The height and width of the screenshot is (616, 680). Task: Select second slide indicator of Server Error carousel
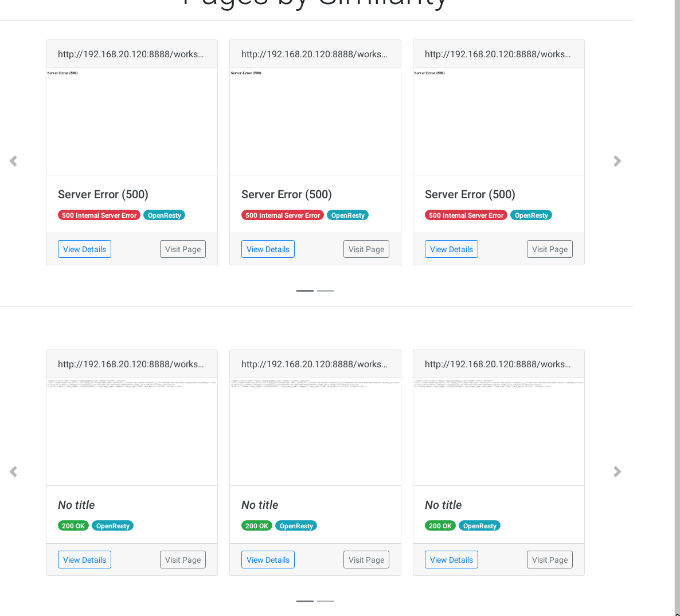(x=326, y=291)
